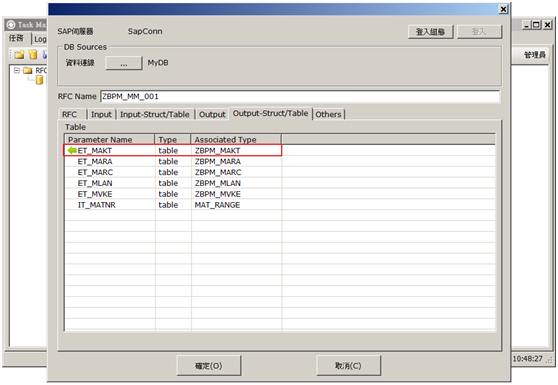Click the yellow database cylinder toolbar icon
This screenshot has width=558, height=385.
pos(33,54)
